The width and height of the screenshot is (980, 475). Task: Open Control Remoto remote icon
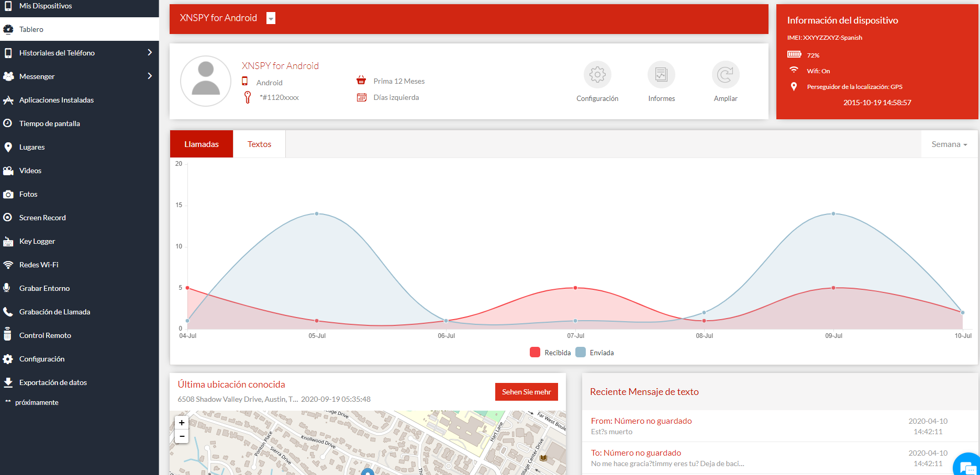tap(7, 334)
